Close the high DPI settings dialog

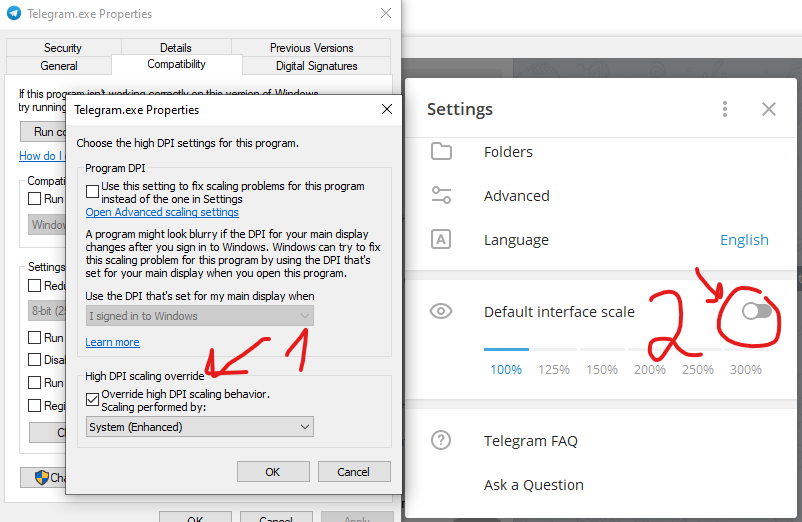point(387,109)
